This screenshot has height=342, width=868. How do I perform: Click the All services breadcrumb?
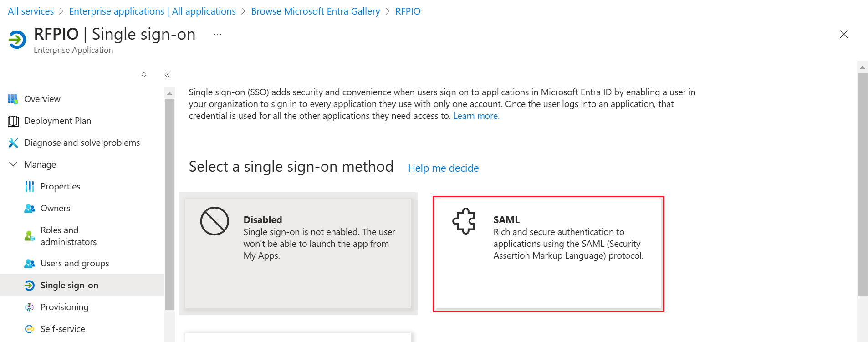[x=31, y=11]
